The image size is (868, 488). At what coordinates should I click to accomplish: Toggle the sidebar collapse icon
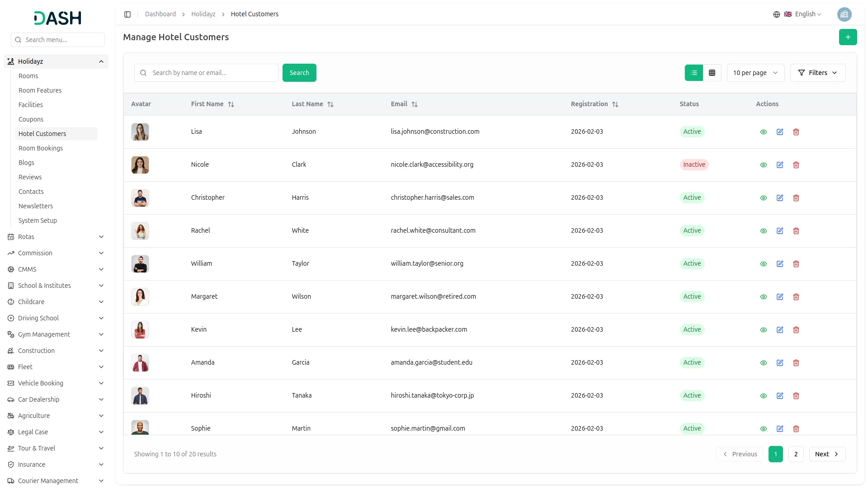click(x=127, y=14)
